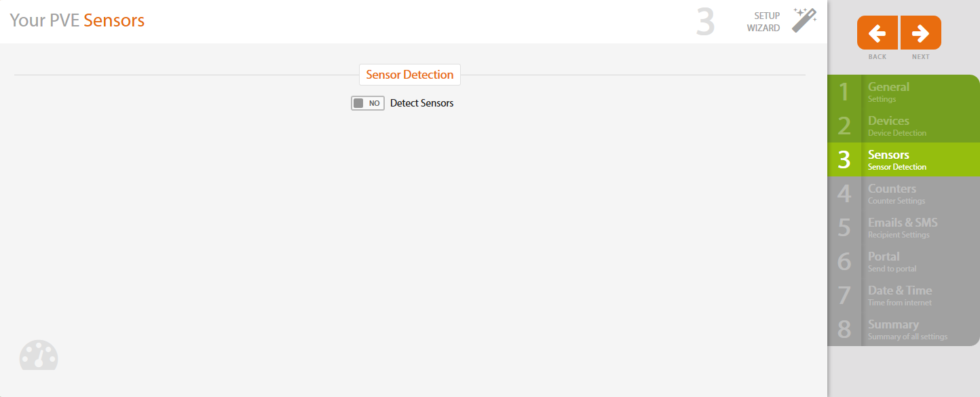Viewport: 980px width, 397px height.
Task: Click the Time from internet subtitle
Action: click(x=899, y=303)
